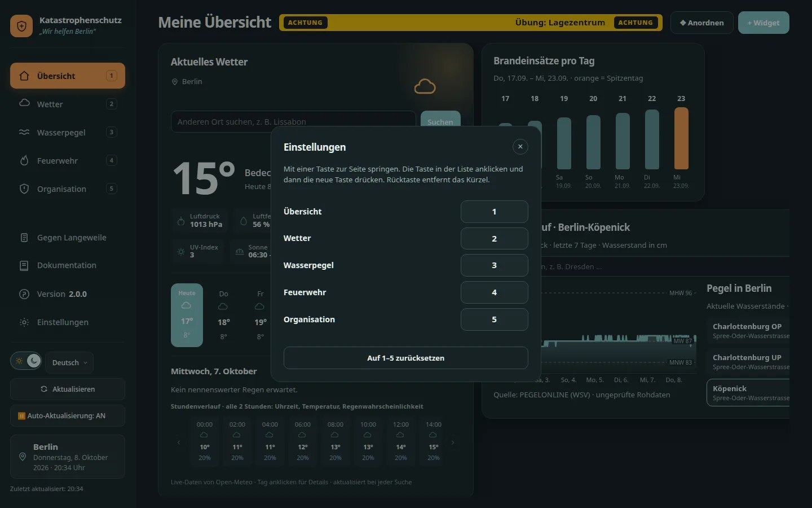Click the right arrow of hourly forecast
The image size is (812, 508).
click(x=453, y=442)
